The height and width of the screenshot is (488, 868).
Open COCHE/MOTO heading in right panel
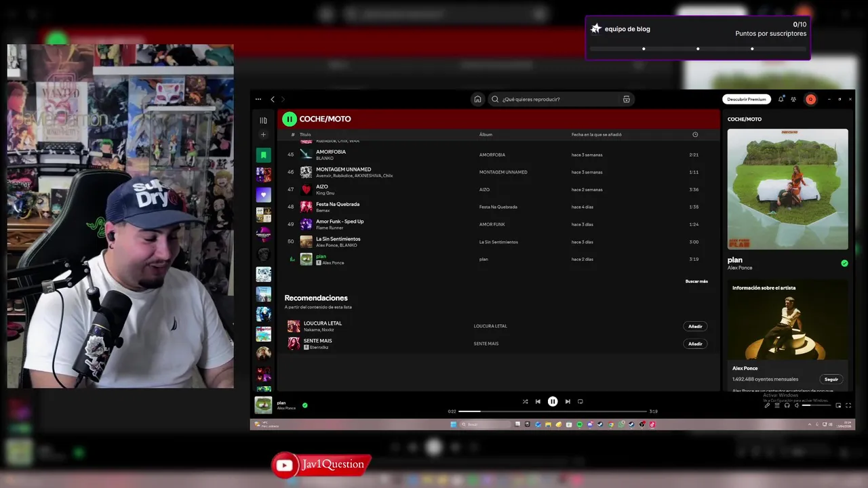[745, 119]
